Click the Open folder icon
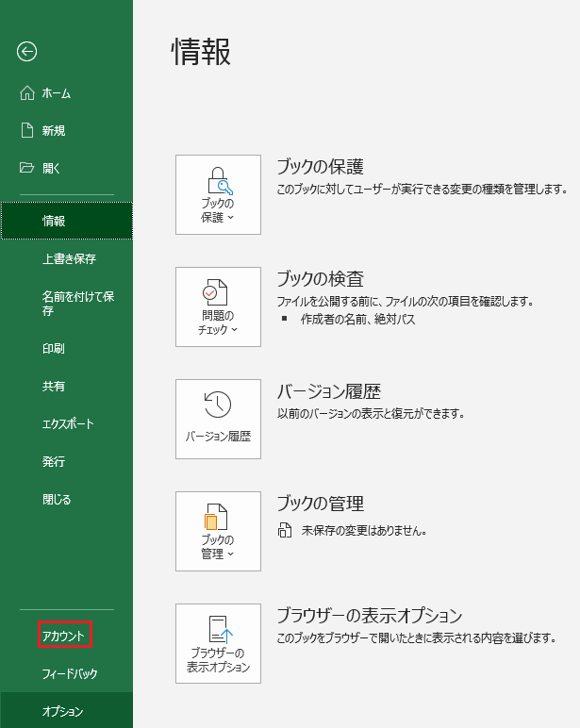 point(27,169)
